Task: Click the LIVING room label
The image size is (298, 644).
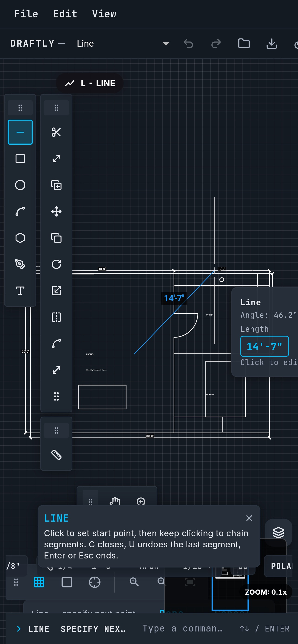Action: (x=90, y=354)
